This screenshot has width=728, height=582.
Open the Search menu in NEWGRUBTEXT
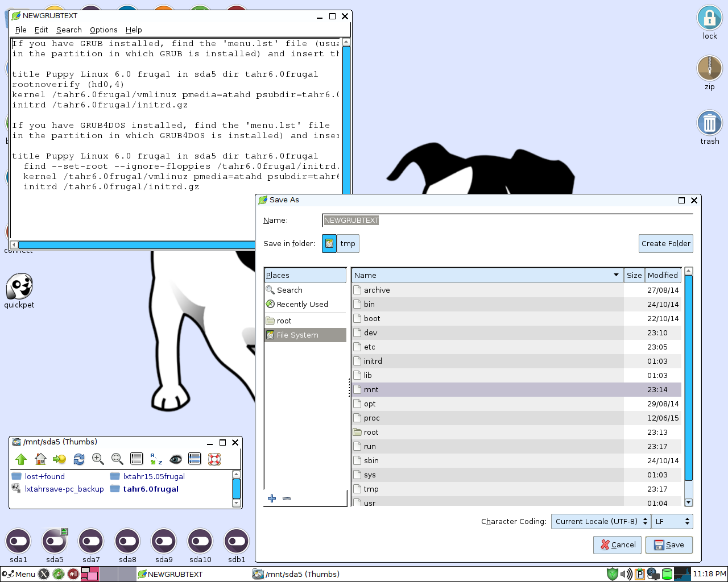[69, 30]
